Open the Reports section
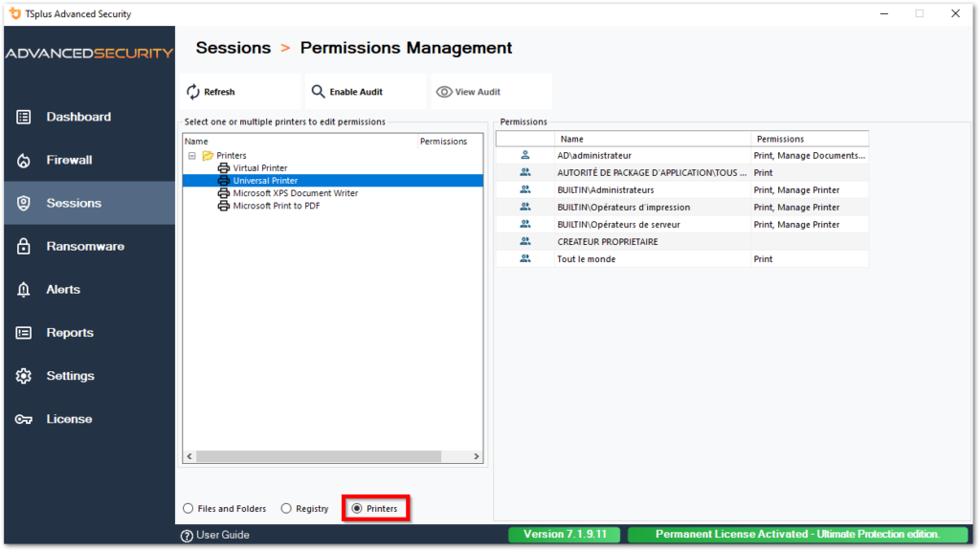Viewport: 980px width, 551px height. pyautogui.click(x=68, y=332)
